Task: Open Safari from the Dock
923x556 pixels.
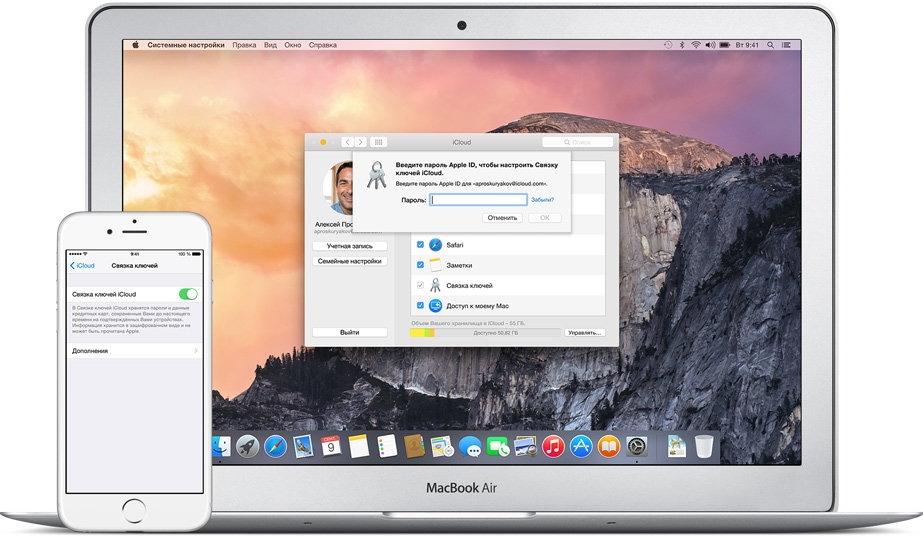Action: point(275,446)
